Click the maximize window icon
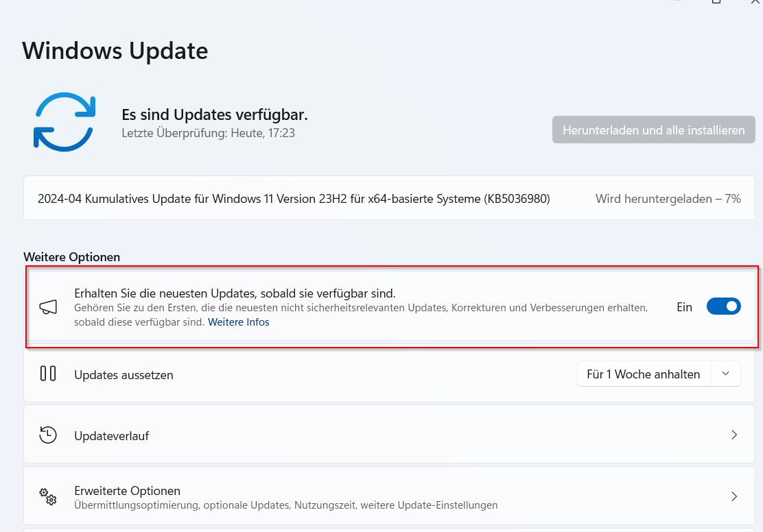The image size is (763, 532). pos(716,2)
